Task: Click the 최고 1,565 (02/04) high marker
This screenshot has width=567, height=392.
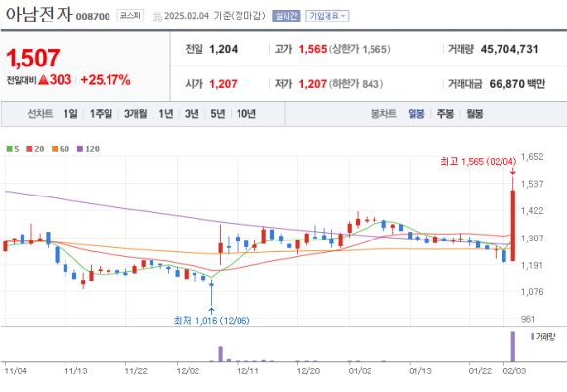Action: (x=478, y=161)
